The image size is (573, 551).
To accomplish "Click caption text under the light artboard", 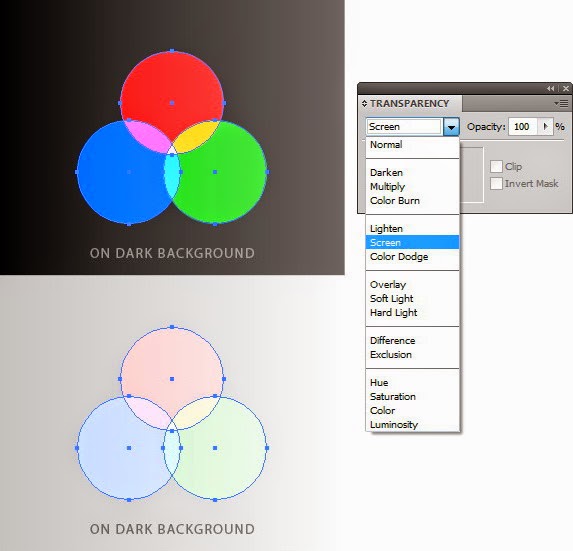I will pyautogui.click(x=172, y=529).
